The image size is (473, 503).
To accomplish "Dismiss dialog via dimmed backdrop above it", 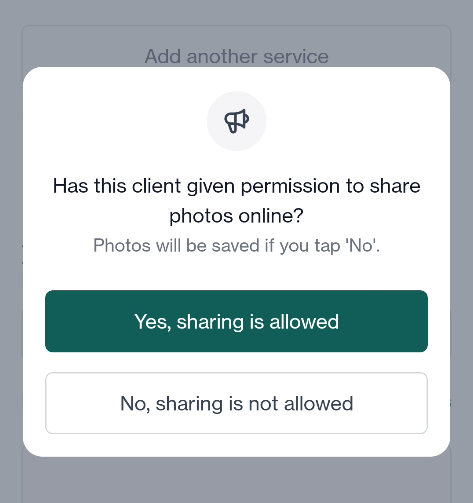I will [x=236, y=12].
